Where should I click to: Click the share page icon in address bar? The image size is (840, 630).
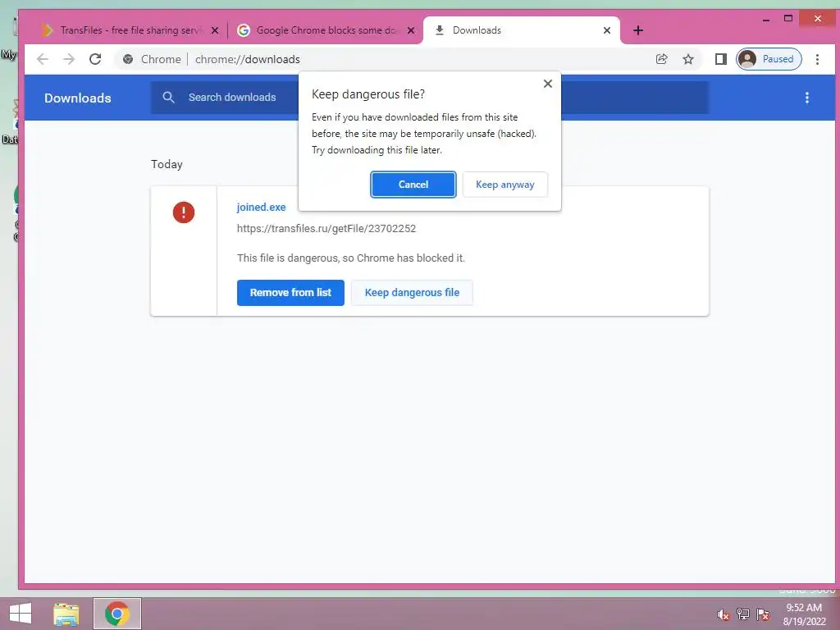point(662,59)
